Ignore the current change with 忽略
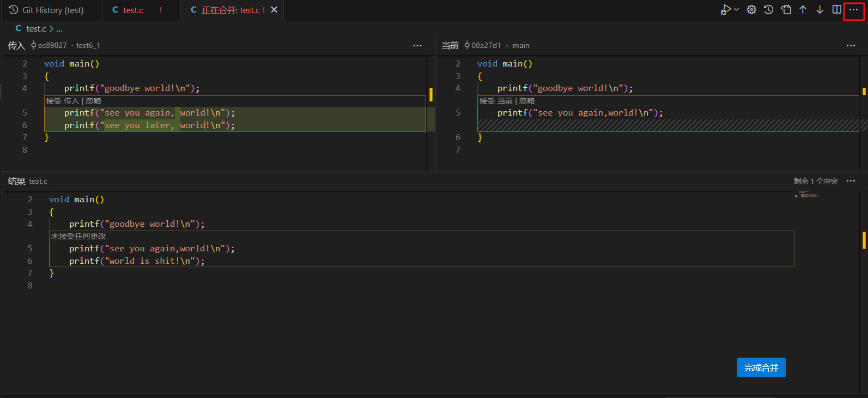 click(x=527, y=101)
